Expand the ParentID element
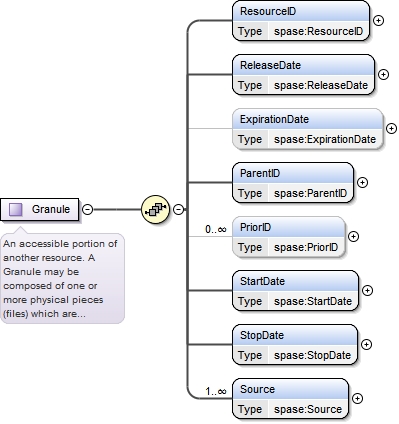399x424 pixels. point(362,182)
